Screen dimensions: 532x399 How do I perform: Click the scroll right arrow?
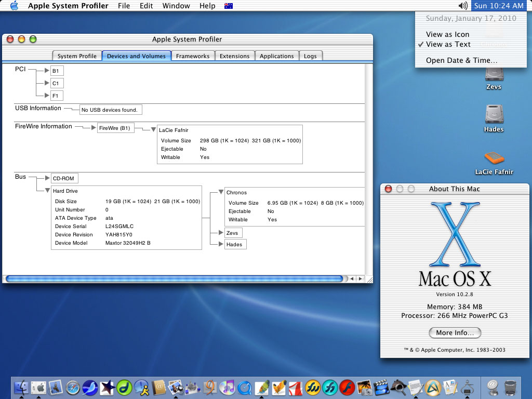point(361,279)
